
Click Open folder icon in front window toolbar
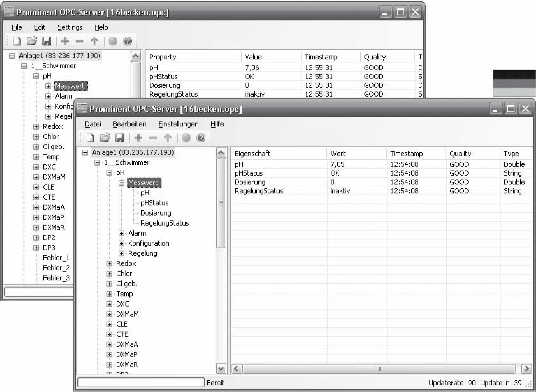(105, 138)
